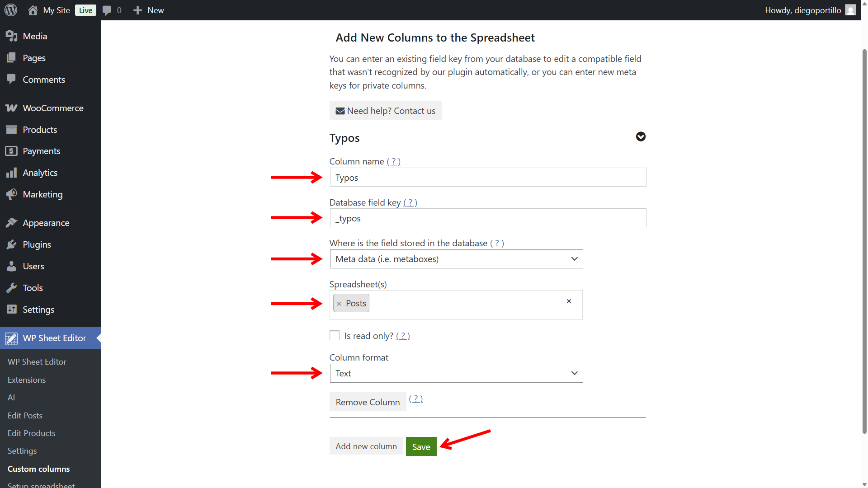
Task: Click the Database field key input
Action: coord(487,218)
